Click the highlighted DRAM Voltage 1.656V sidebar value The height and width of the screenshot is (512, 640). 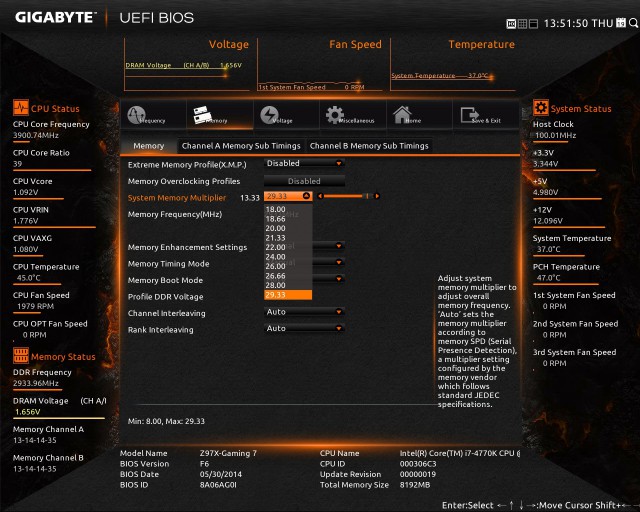coord(28,412)
